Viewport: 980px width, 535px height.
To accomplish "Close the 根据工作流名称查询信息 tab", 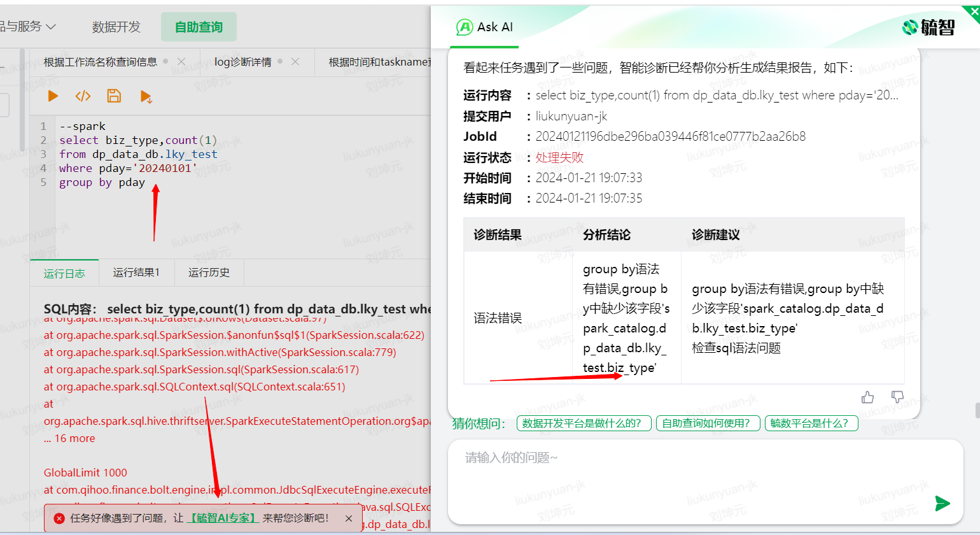I will click(181, 62).
